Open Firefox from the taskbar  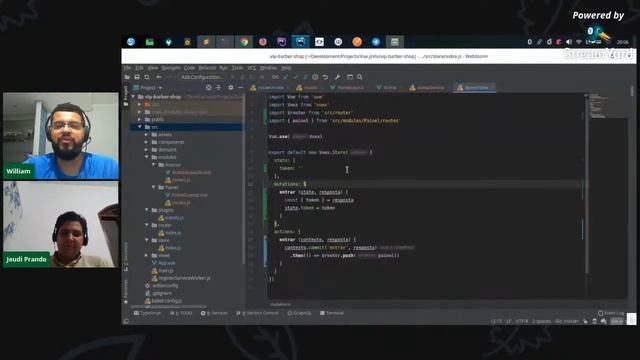tap(263, 42)
